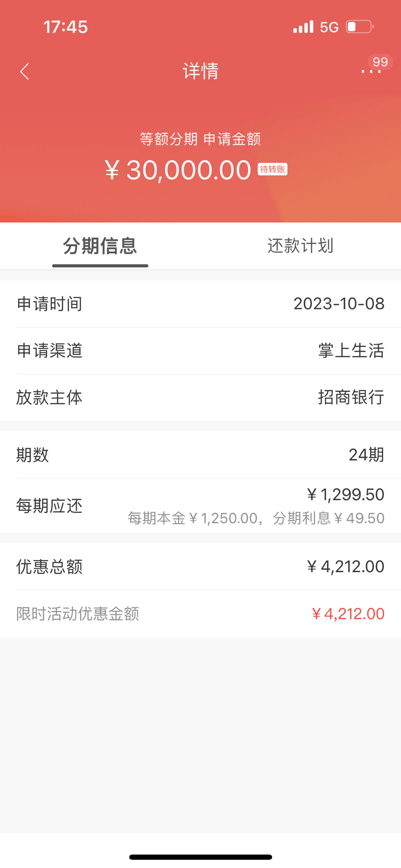Tap the 5G network indicator
This screenshot has height=868, width=401.
pyautogui.click(x=329, y=27)
